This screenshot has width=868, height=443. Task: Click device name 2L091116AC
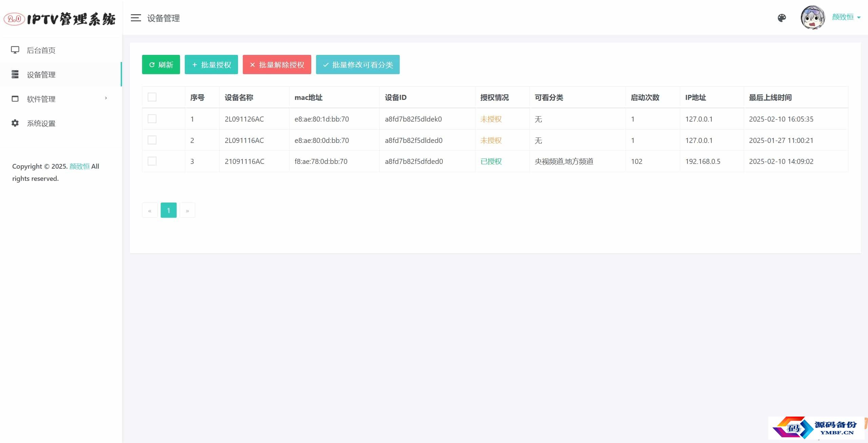pyautogui.click(x=244, y=141)
